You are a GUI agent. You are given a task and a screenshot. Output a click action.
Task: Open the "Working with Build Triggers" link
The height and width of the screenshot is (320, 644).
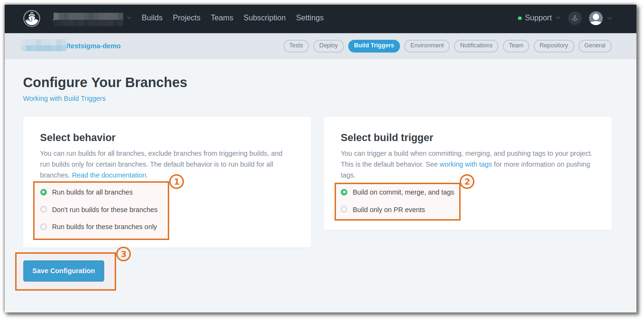64,98
